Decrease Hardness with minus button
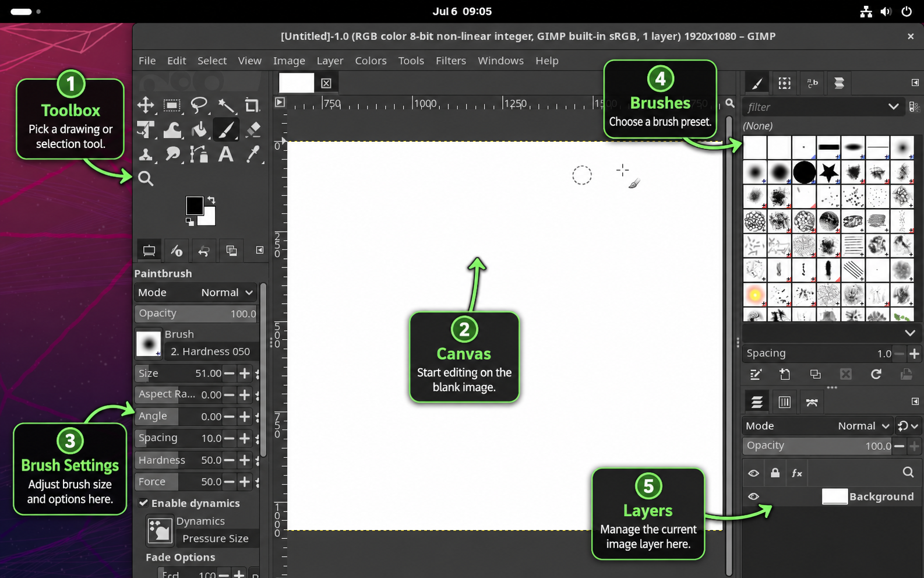This screenshot has height=578, width=924. pos(230,460)
